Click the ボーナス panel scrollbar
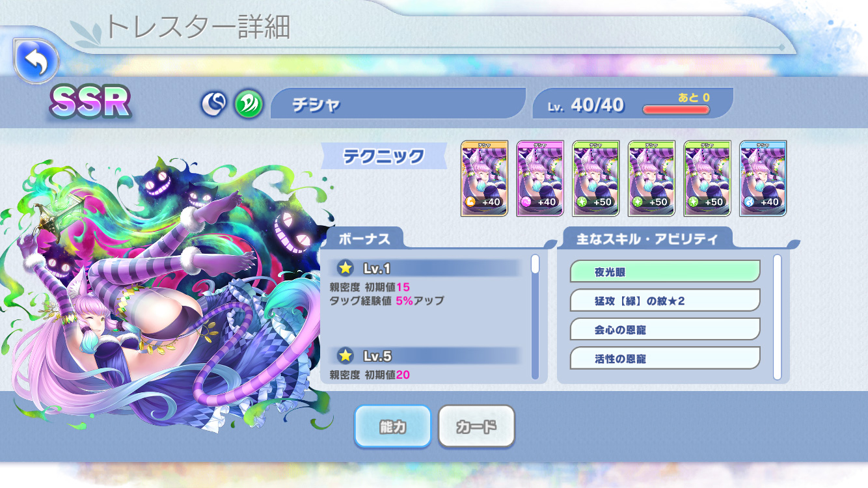The image size is (868, 488). click(536, 317)
